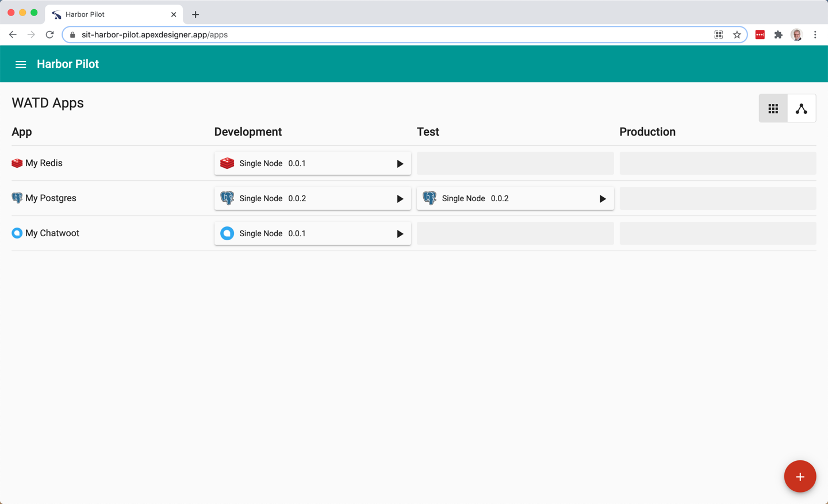Click the Test column header
Screen dimensions: 828x504
tap(428, 132)
